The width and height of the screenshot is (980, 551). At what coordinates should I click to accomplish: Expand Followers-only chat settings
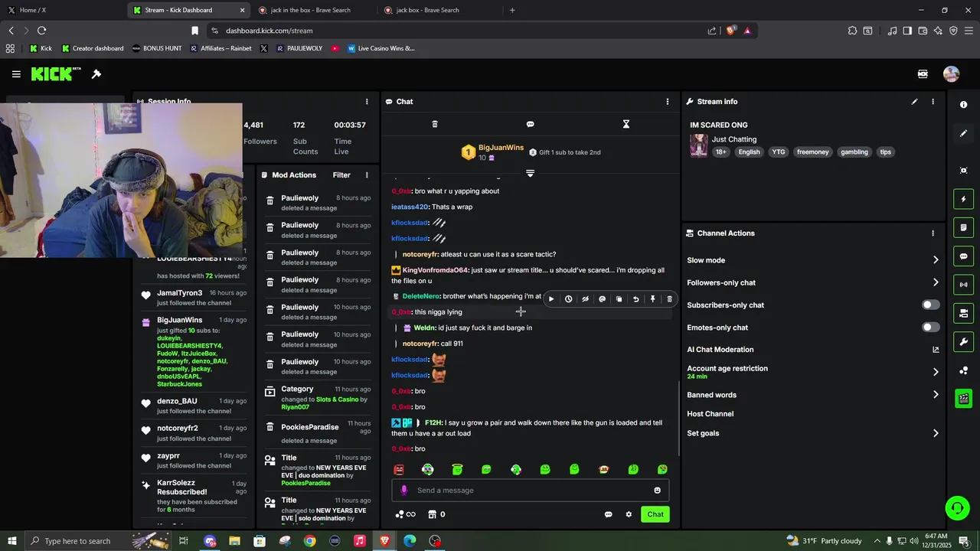[935, 282]
